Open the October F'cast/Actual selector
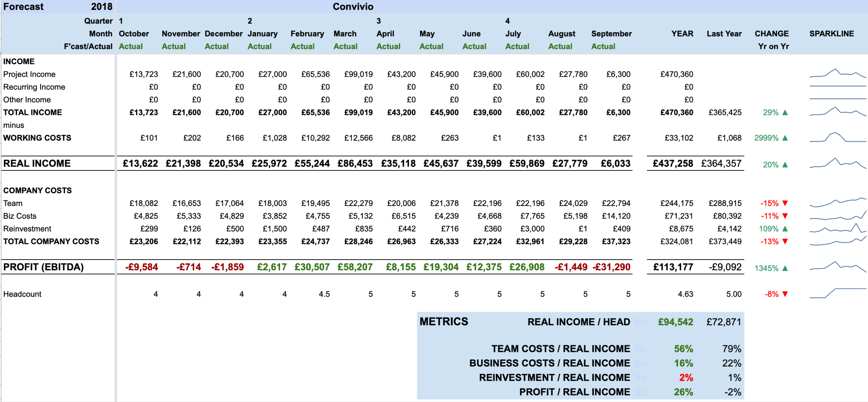 click(131, 46)
